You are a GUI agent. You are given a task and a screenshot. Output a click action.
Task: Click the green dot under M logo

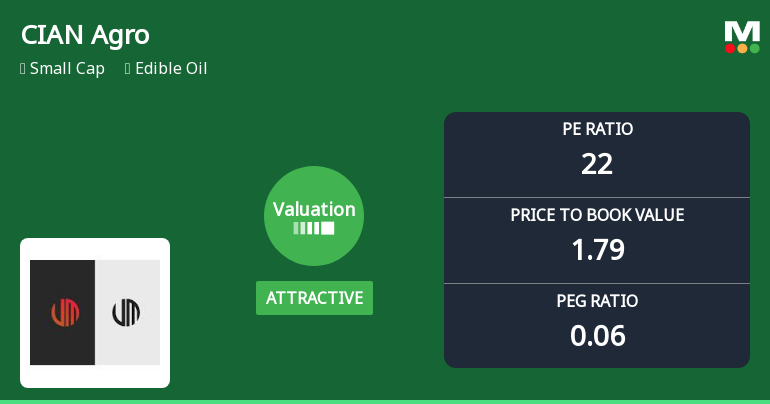tap(754, 48)
